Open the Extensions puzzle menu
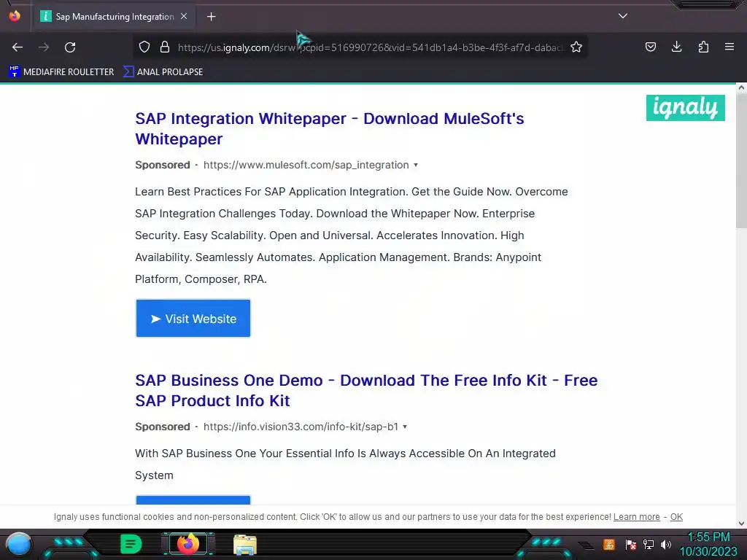 tap(703, 47)
